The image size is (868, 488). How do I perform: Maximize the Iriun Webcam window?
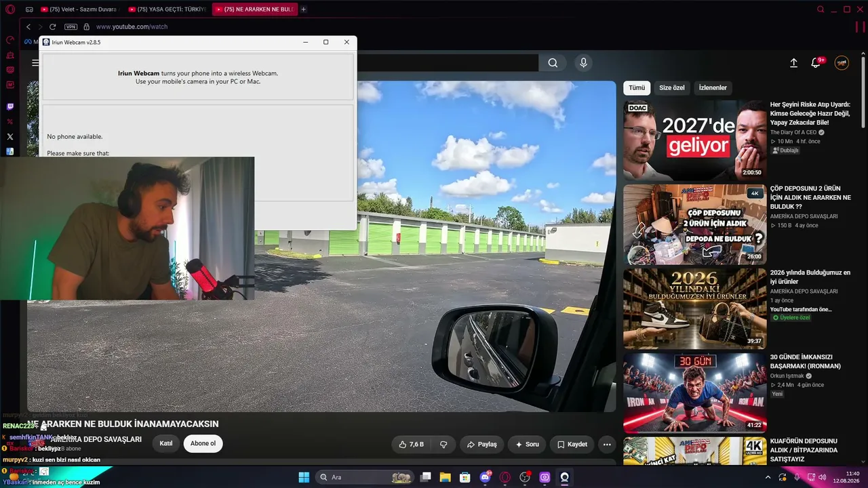pyautogui.click(x=326, y=42)
